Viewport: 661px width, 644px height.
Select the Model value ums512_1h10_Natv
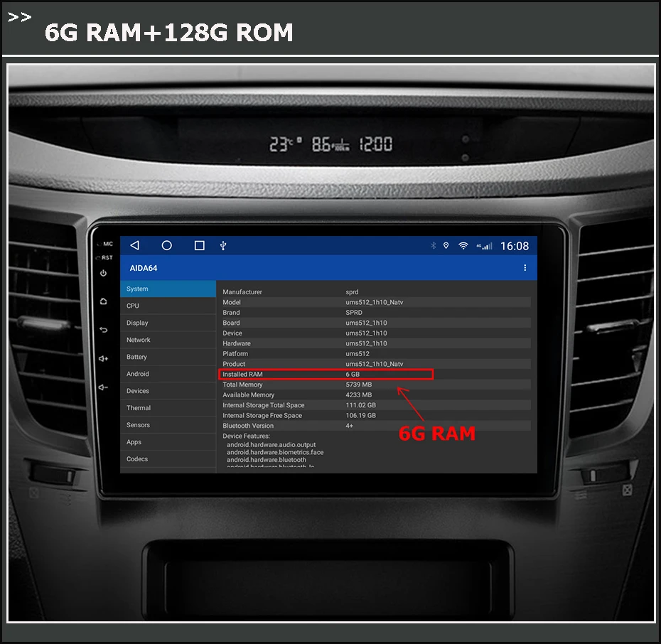(375, 302)
